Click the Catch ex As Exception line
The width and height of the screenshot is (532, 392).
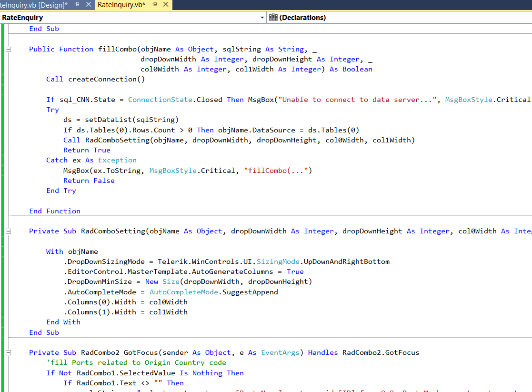pyautogui.click(x=91, y=160)
